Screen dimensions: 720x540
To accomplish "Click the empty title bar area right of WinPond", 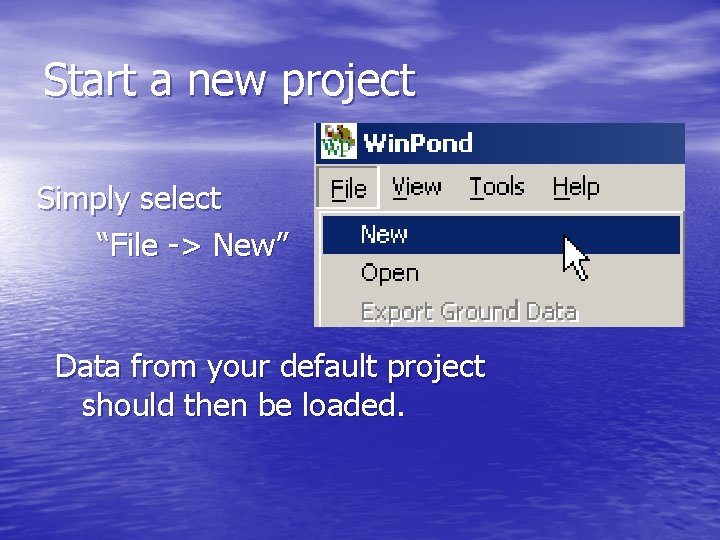I will (x=579, y=143).
